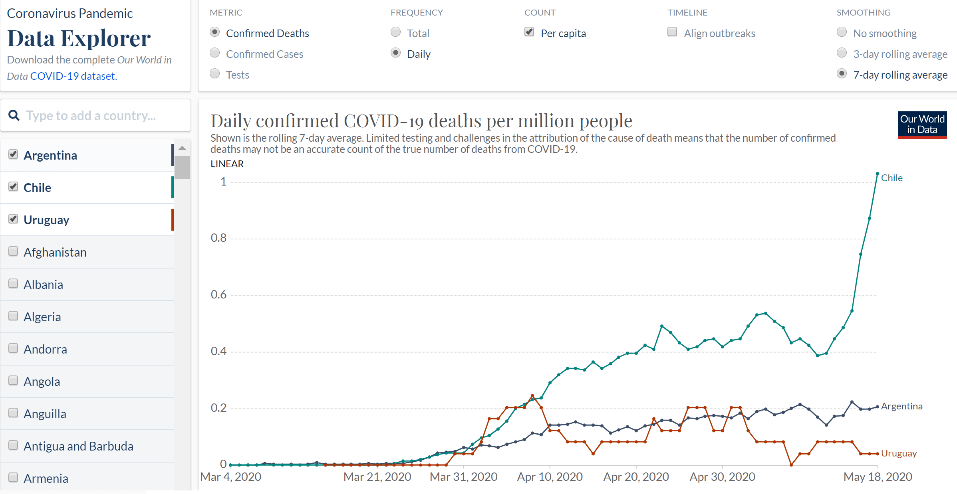
Task: Enable the Align outbreaks checkbox
Action: [x=673, y=33]
